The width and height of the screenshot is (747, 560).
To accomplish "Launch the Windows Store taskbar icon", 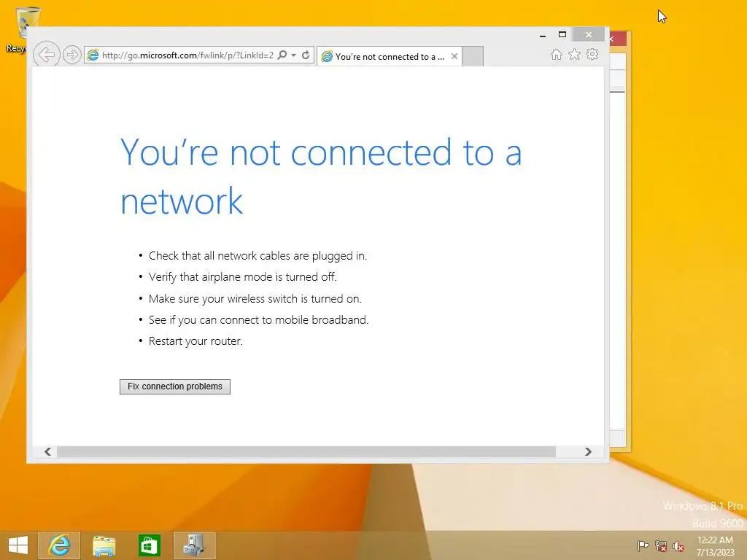I will click(149, 545).
